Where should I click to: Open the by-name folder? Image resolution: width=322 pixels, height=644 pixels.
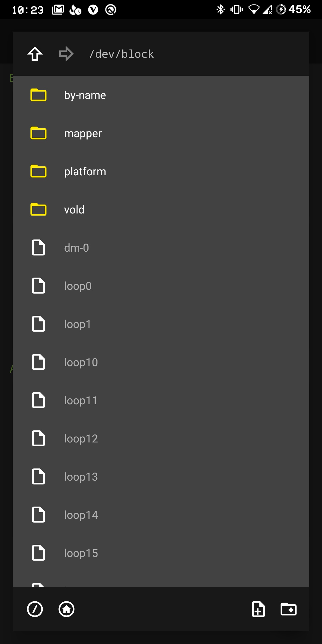click(161, 95)
